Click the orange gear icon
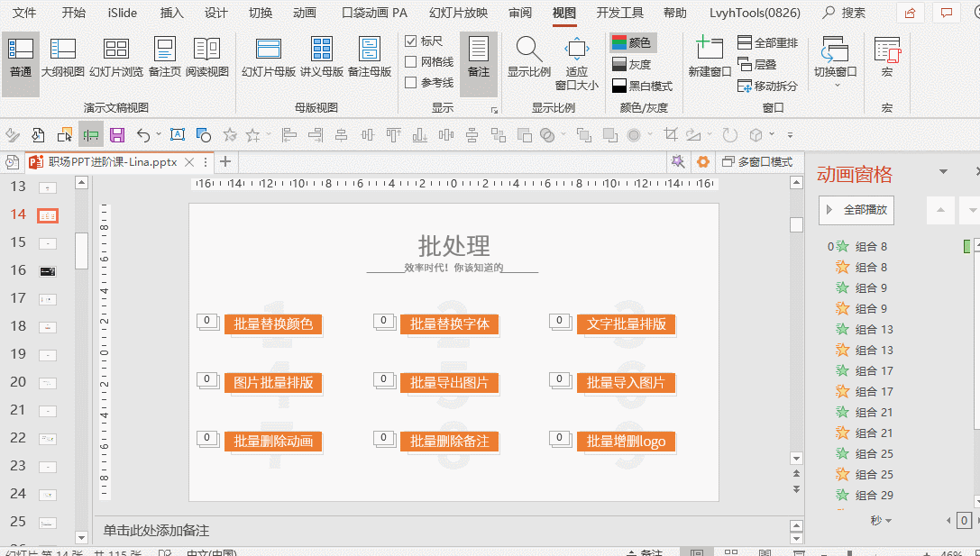Viewport: 980px width, 556px height. tap(703, 162)
